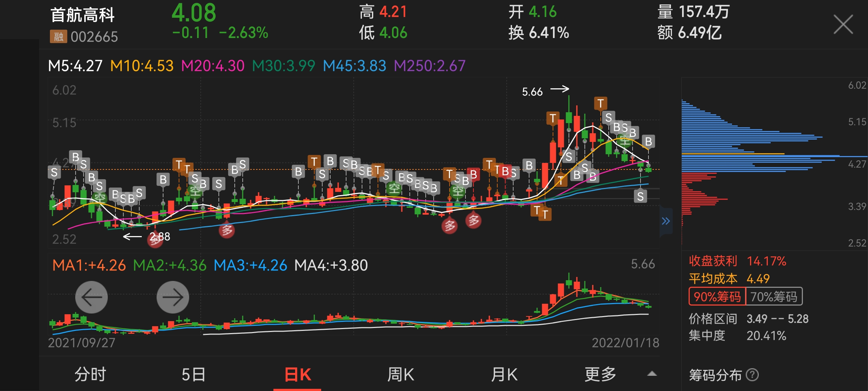This screenshot has height=391, width=868.
Task: Select the 70%筹码 toggle
Action: 774,297
